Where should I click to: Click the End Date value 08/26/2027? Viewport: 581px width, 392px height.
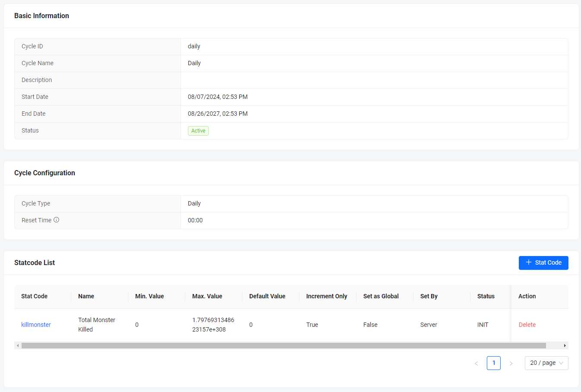pos(218,114)
